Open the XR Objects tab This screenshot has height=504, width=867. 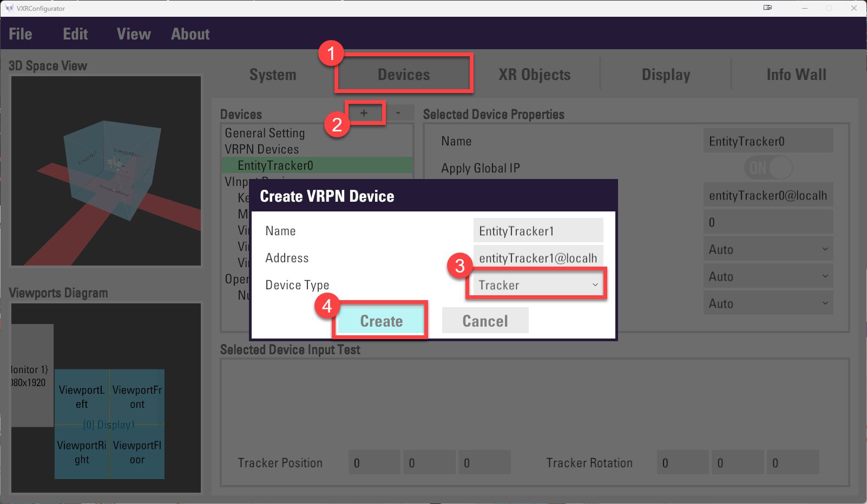click(x=534, y=75)
